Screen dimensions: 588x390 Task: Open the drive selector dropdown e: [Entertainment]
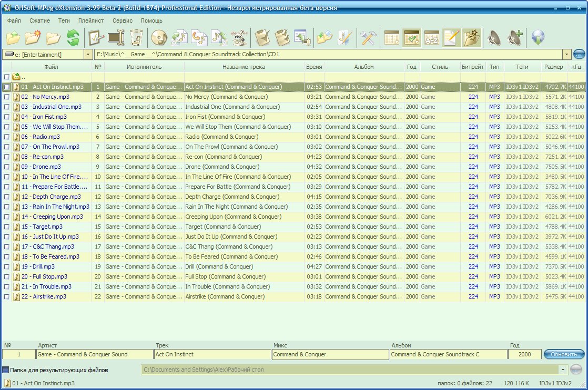pyautogui.click(x=87, y=54)
